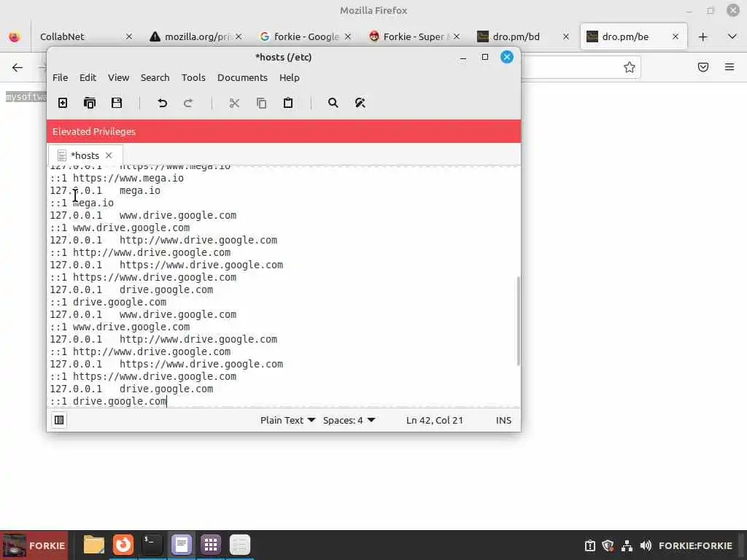This screenshot has width=747, height=560.
Task: Toggle INS insert mode indicator
Action: tap(503, 420)
